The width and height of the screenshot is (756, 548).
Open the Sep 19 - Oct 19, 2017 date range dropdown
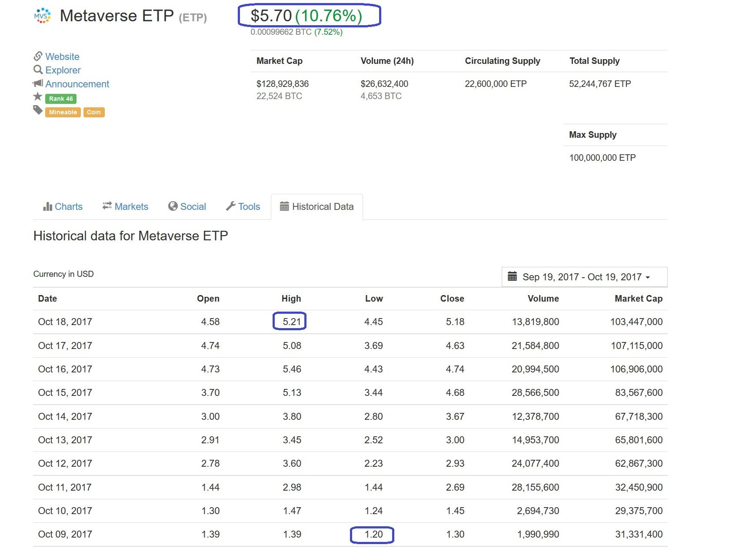[x=584, y=277]
